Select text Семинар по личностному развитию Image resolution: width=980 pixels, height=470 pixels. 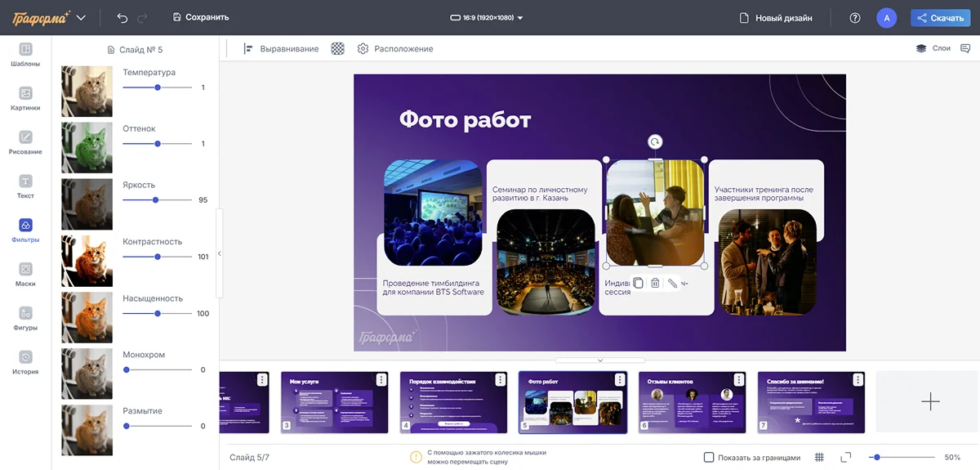540,194
